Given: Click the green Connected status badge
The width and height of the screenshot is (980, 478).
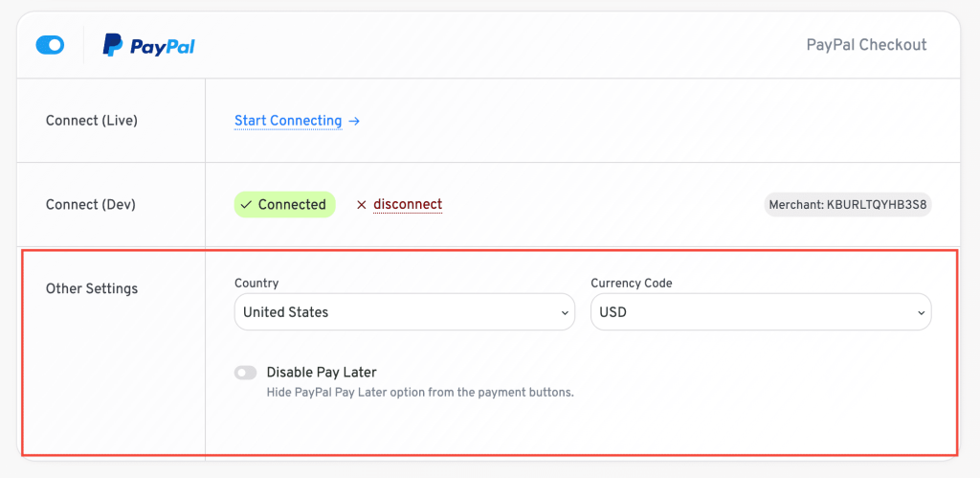Looking at the screenshot, I should (285, 205).
